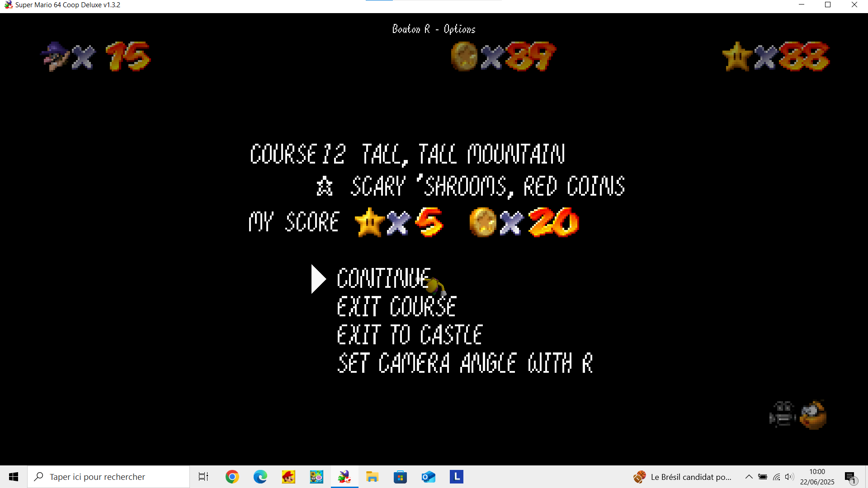868x488 pixels.
Task: Minimize the Super Mario 64 Coop window
Action: click(x=802, y=5)
